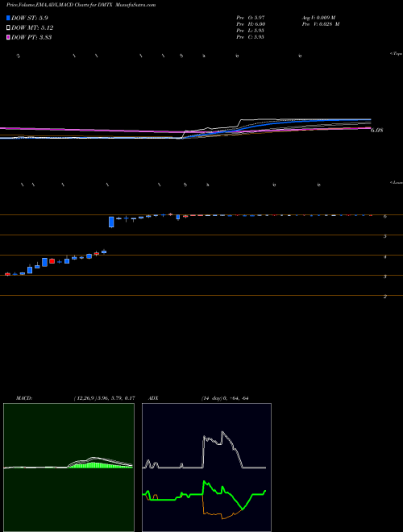Click the chart title mentioning DMTX MunafaSutra.com
This screenshot has height=532, width=403.
[81, 6]
